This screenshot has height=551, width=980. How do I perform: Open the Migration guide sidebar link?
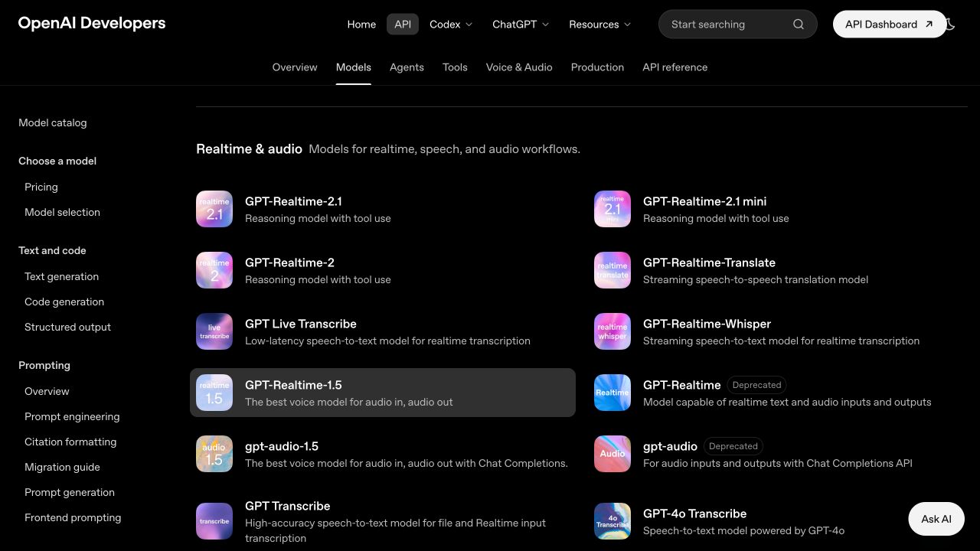tap(63, 467)
